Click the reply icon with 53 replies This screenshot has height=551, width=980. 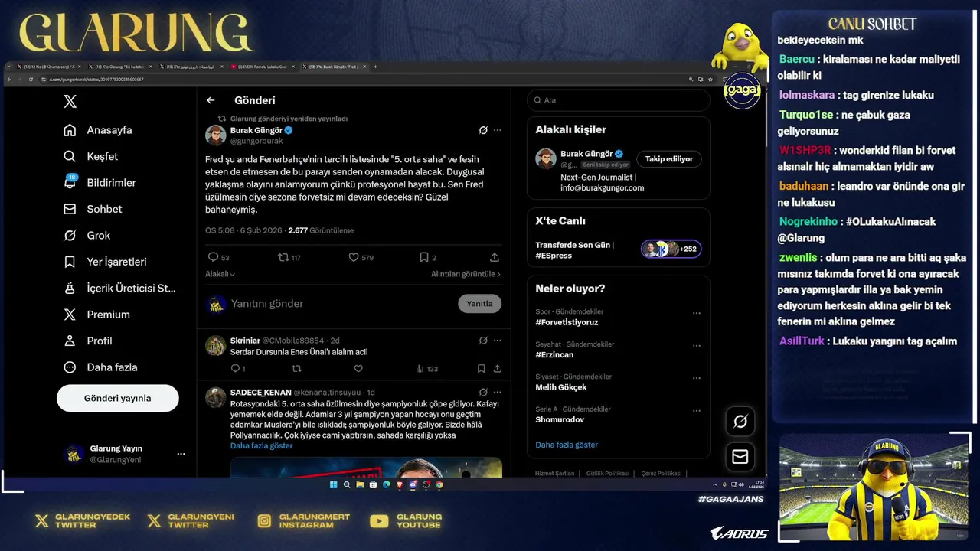click(x=214, y=257)
